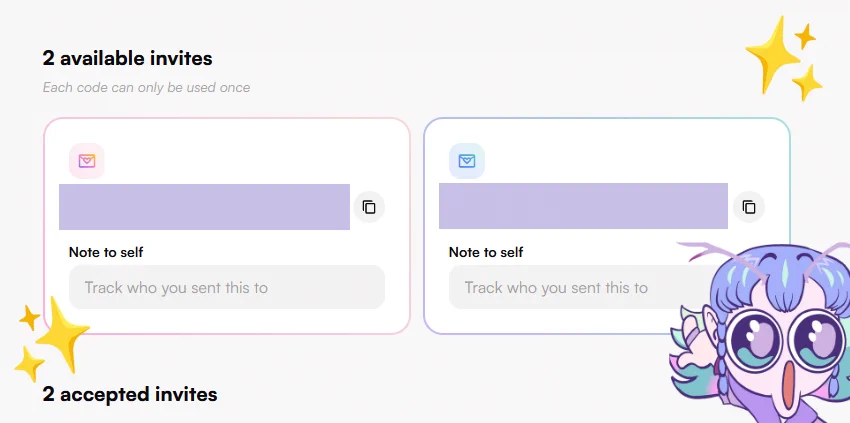
Task: Click the blue envelope heart icon
Action: [x=467, y=161]
